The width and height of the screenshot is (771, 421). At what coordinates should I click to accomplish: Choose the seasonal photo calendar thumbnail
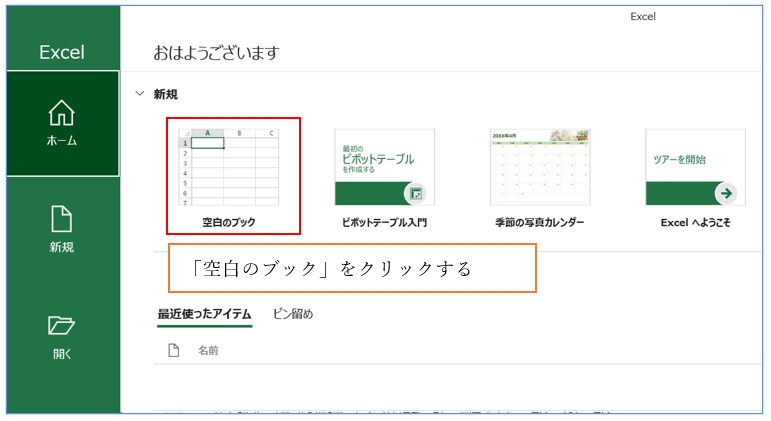[x=540, y=167]
